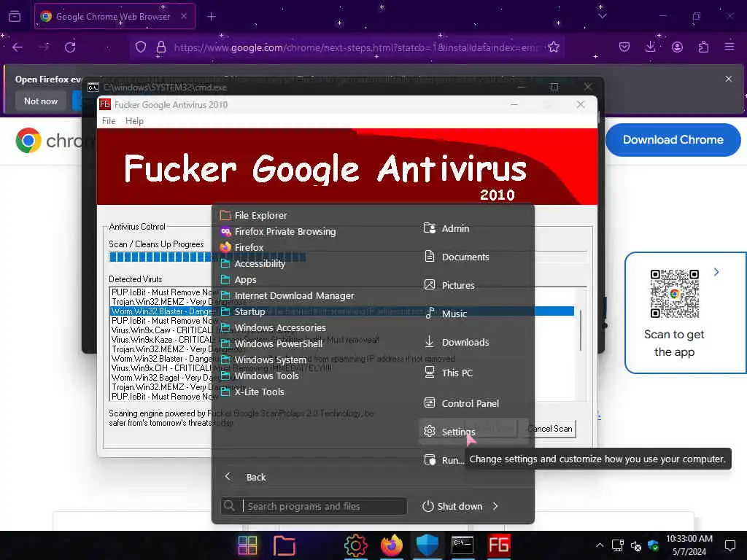
Task: Click the Firefox View icon
Action: click(x=15, y=16)
